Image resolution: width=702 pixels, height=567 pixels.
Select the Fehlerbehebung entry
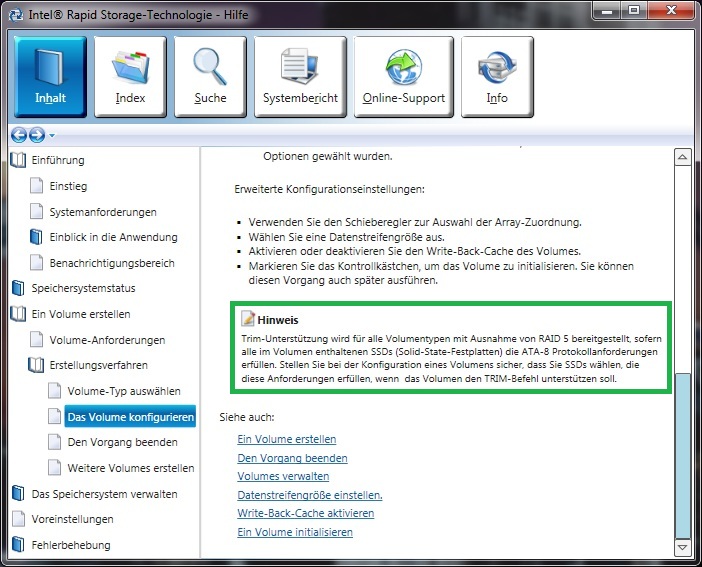coord(71,545)
